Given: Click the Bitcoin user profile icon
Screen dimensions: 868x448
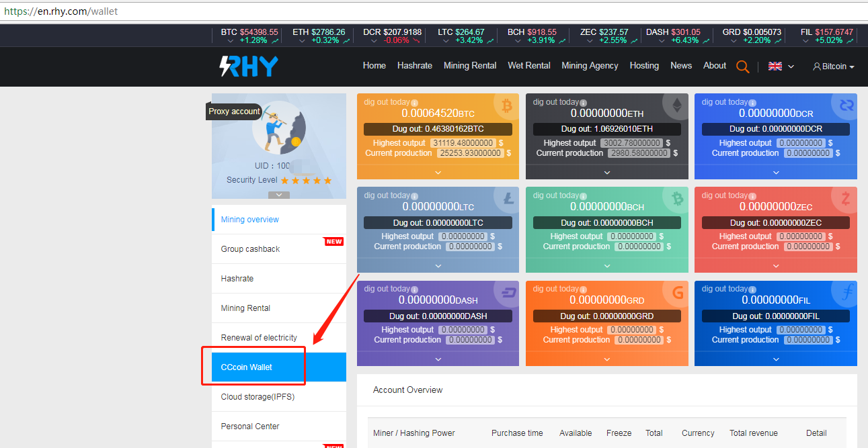Looking at the screenshot, I should coord(817,66).
